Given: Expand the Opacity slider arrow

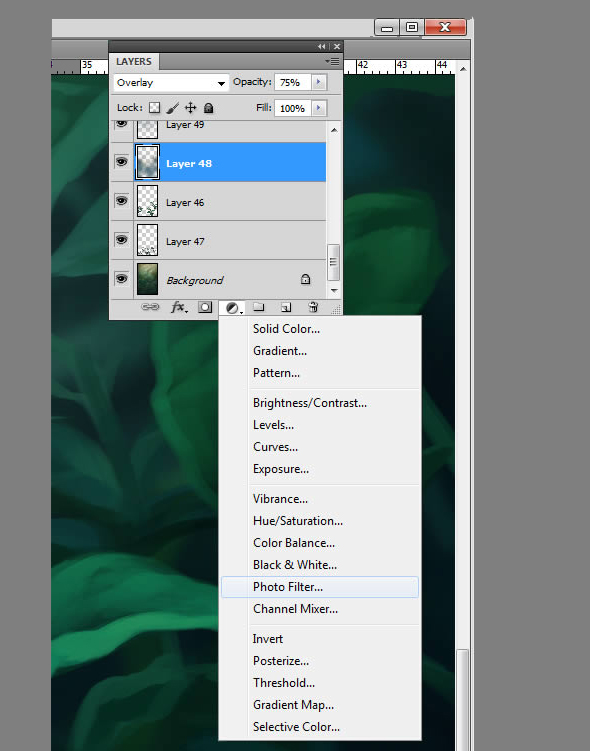Looking at the screenshot, I should (318, 82).
